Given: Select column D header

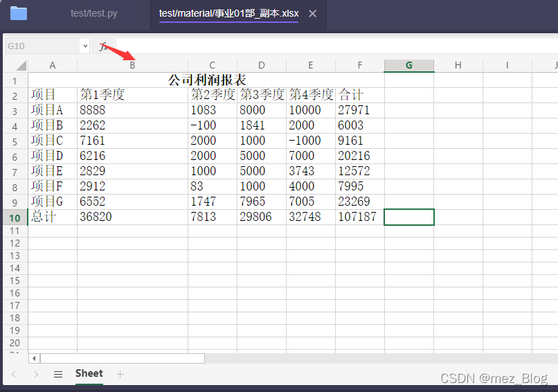Looking at the screenshot, I should tap(262, 66).
